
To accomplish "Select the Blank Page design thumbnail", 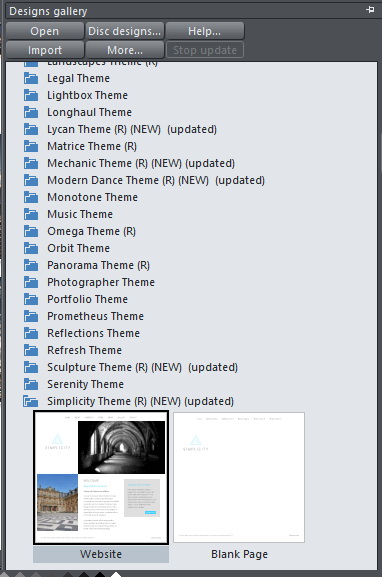I will [239, 477].
